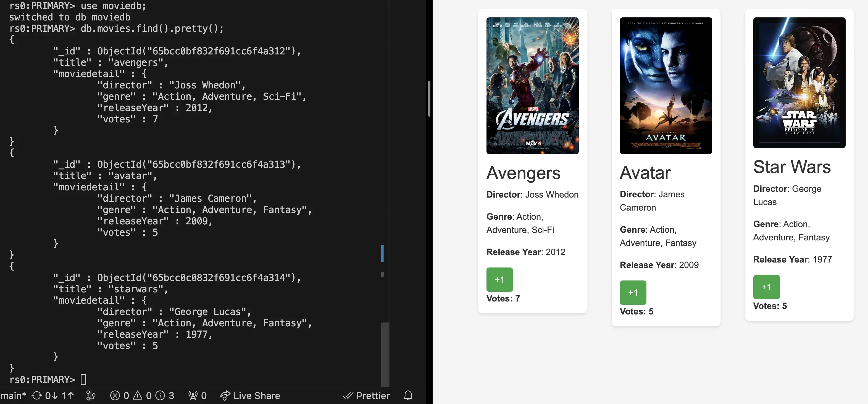Click 'use moviedb;' command in terminal
Viewport: 868px width, 404px height.
point(114,6)
